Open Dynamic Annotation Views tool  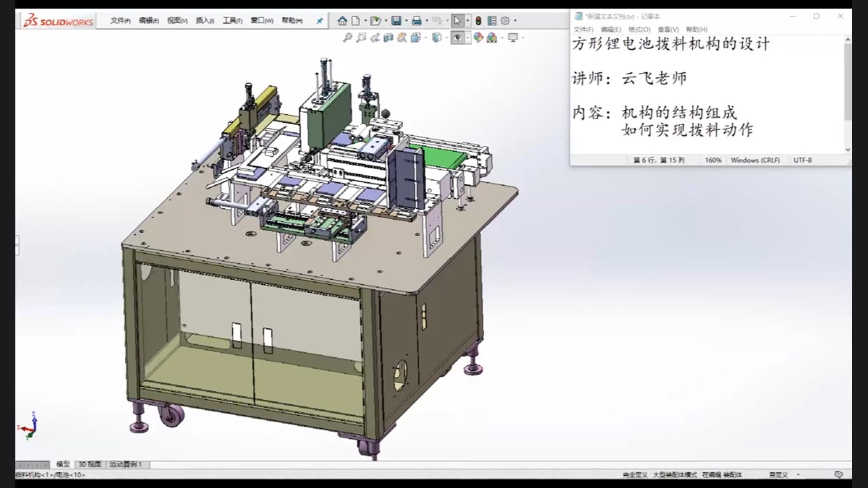pyautogui.click(x=402, y=38)
